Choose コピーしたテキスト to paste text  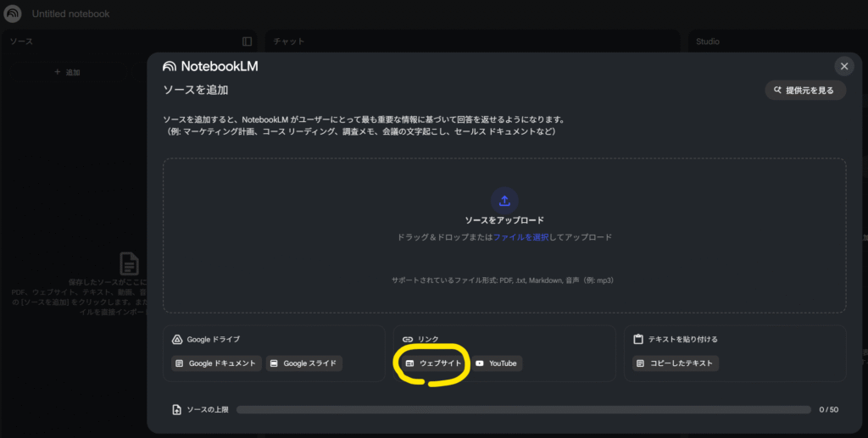(x=676, y=363)
